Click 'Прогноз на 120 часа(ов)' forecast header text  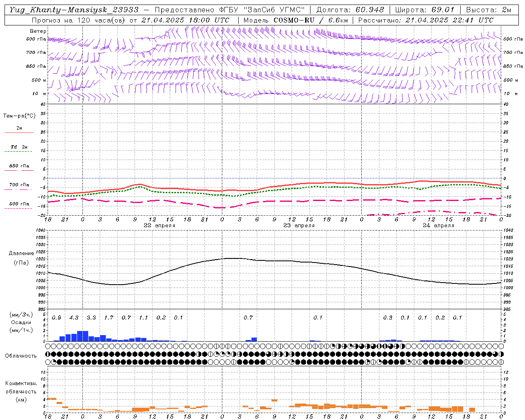pyautogui.click(x=79, y=20)
